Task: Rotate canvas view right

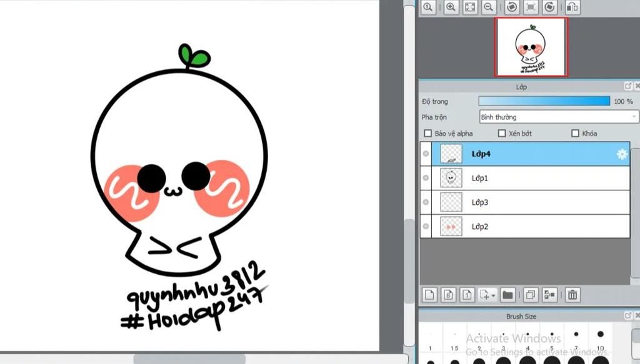Action: coord(550,7)
